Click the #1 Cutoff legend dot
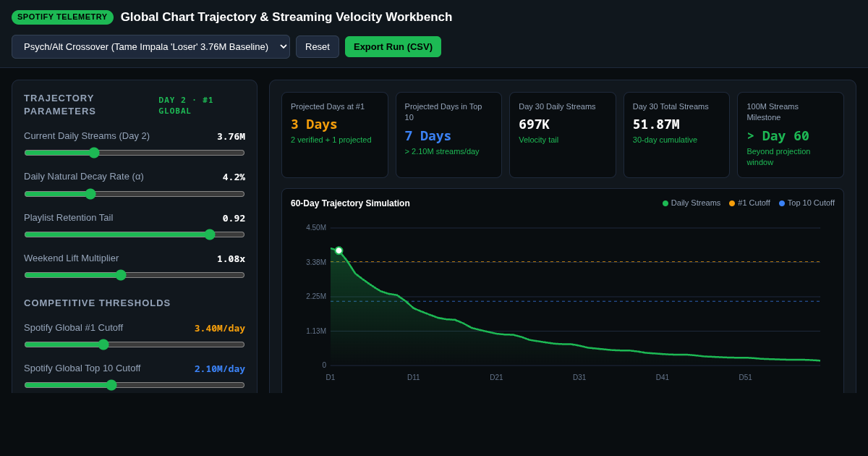The image size is (868, 456). tap(732, 203)
